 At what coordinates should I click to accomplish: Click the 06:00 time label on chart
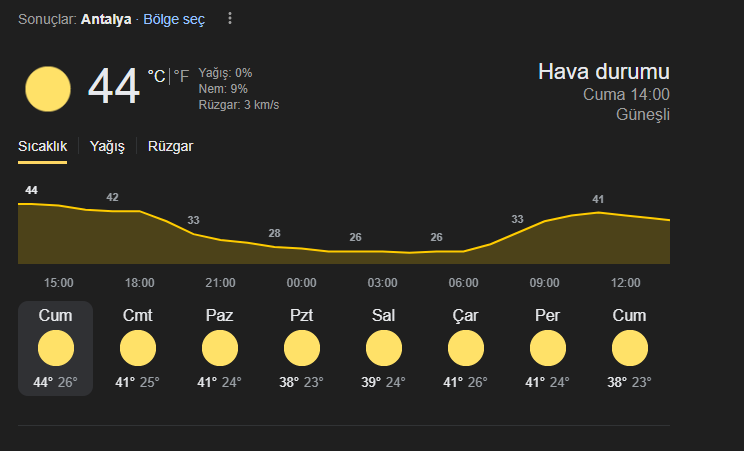[464, 283]
